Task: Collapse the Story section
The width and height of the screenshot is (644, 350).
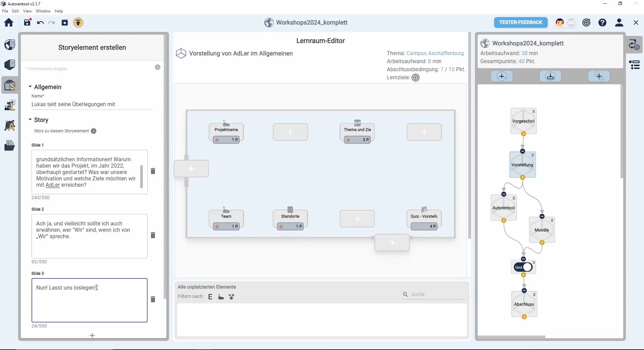Action: pyautogui.click(x=30, y=120)
